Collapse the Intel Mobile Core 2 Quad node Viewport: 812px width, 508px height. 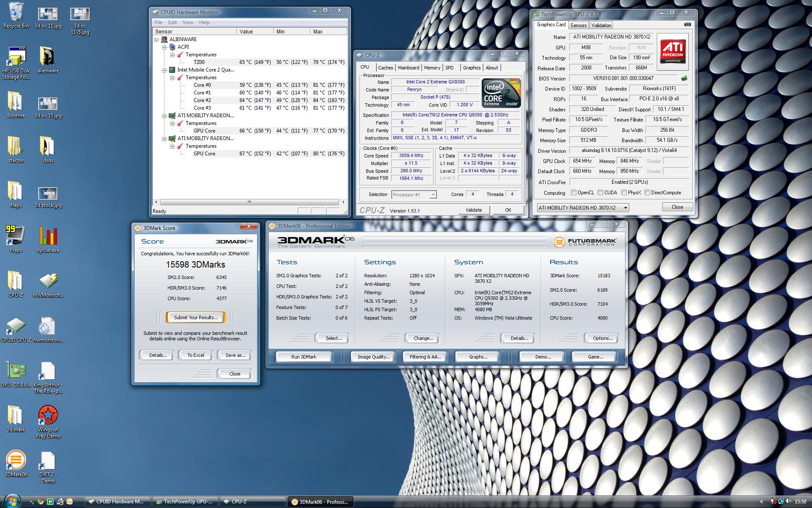[165, 70]
